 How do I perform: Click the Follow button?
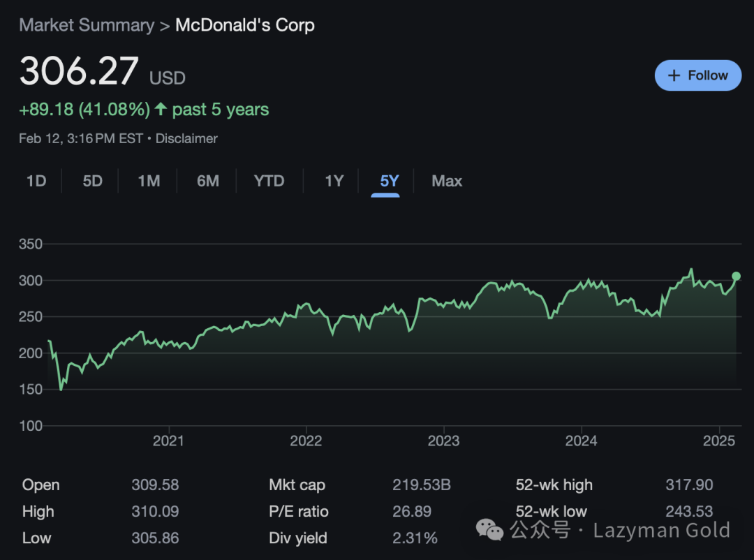coord(697,75)
